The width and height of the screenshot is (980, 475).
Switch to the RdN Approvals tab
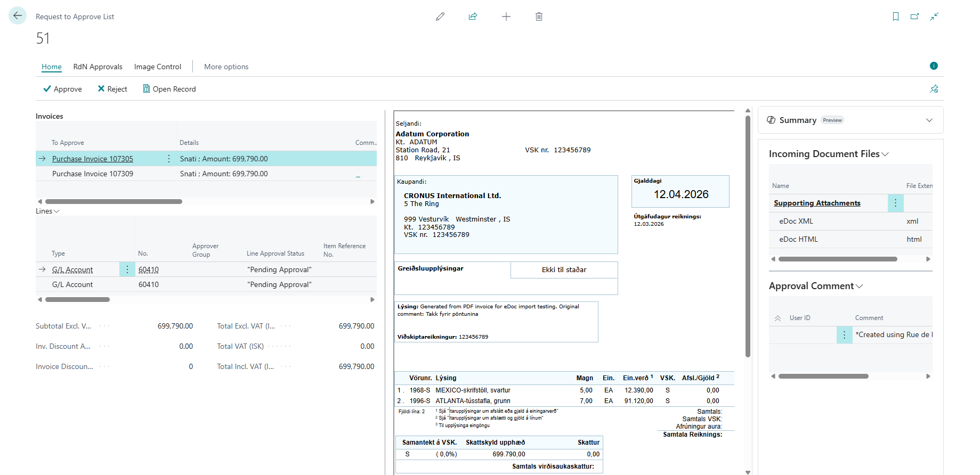[98, 67]
